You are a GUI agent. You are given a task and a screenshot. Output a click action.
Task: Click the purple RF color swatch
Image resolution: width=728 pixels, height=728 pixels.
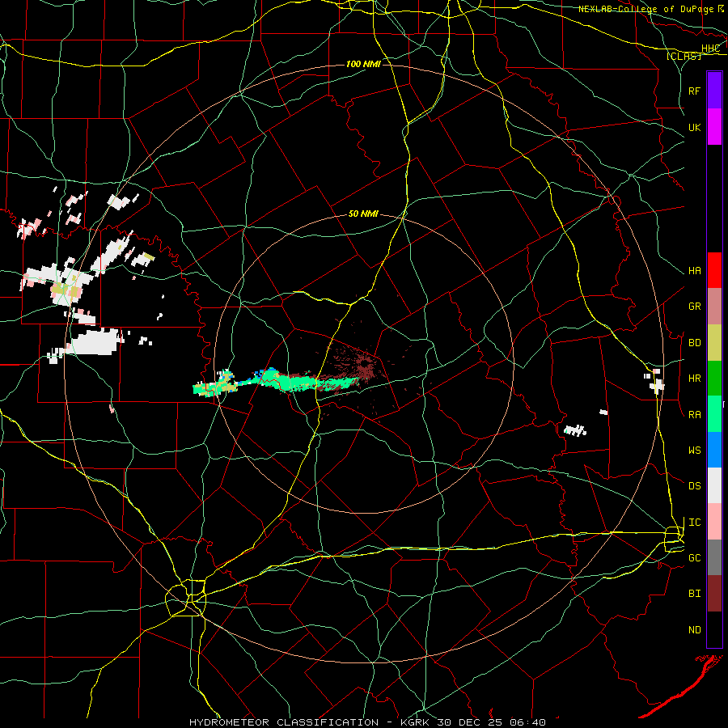(x=714, y=91)
